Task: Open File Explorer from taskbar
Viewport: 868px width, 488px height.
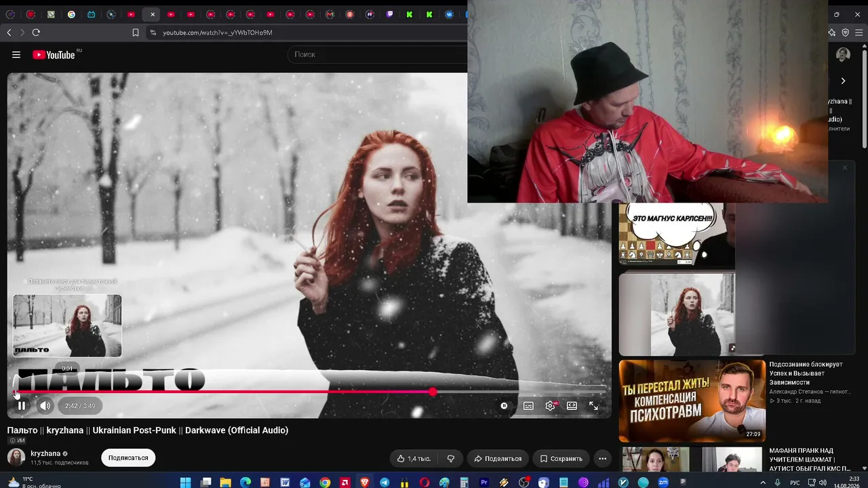Action: click(225, 483)
